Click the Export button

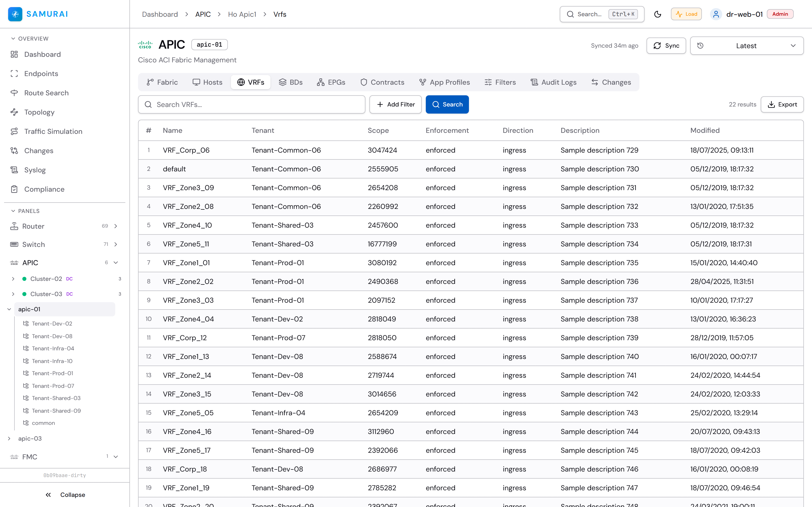(x=782, y=104)
